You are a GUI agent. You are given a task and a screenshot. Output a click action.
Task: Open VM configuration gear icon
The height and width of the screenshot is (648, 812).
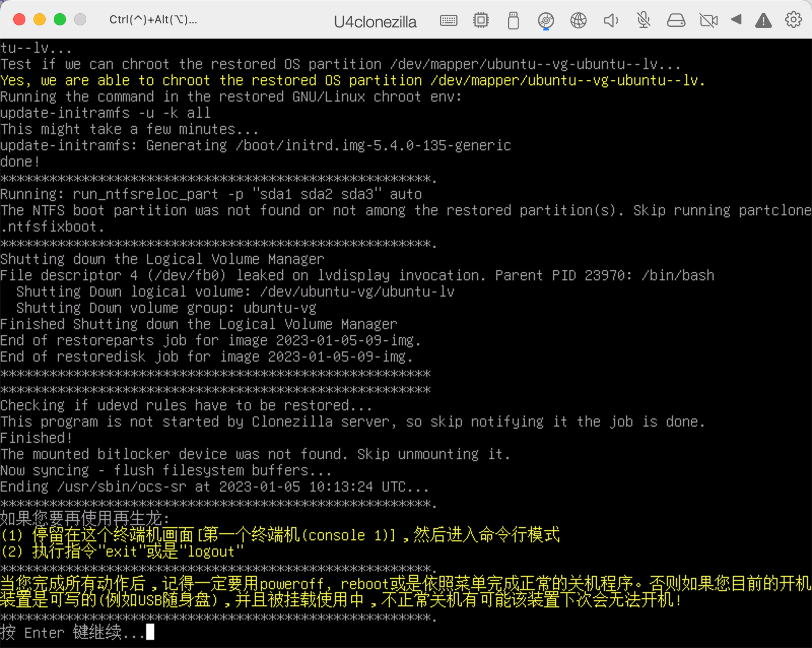[793, 20]
